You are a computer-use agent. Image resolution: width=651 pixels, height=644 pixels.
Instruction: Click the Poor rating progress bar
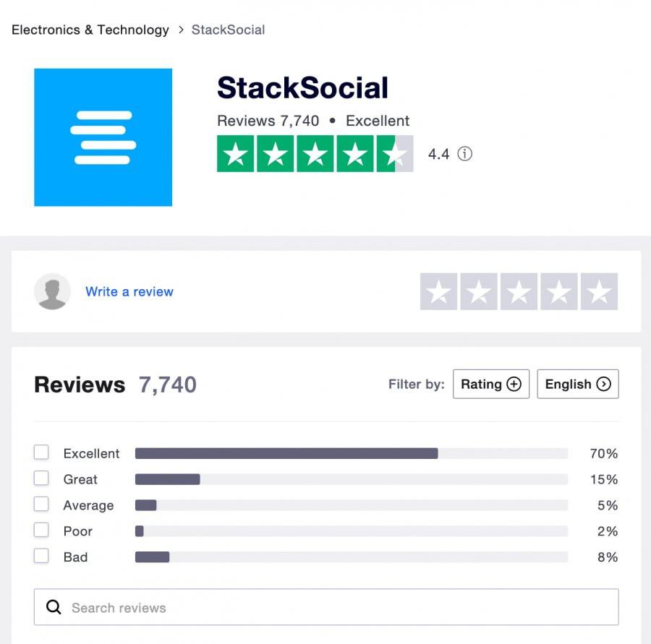click(352, 531)
